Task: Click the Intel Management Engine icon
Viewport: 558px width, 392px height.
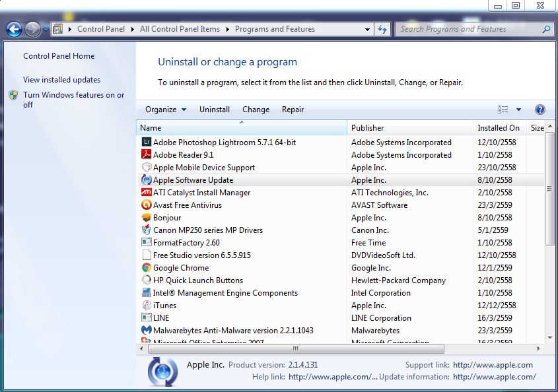Action: coord(146,293)
